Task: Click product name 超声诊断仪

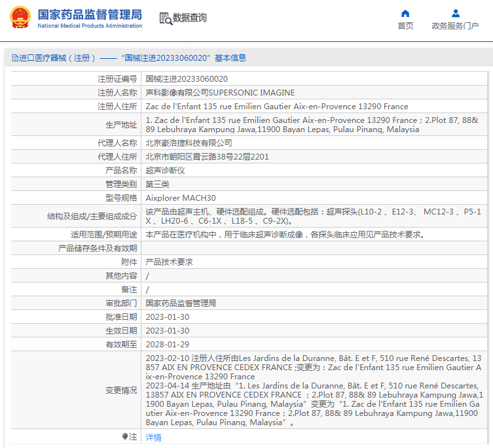Action: pos(165,171)
